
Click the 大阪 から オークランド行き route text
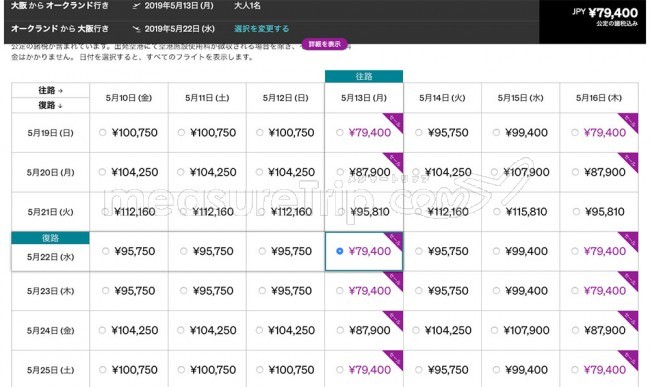60,6
